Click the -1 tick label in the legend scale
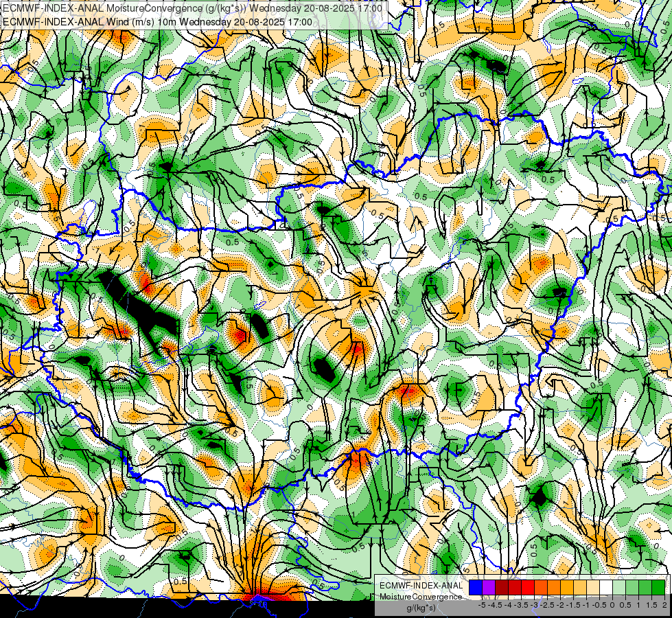Image resolution: width=672 pixels, height=618 pixels. 586,605
